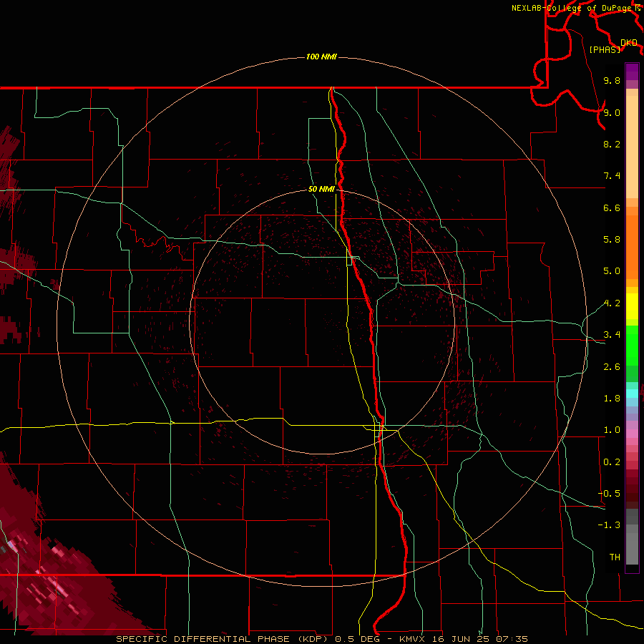Viewport: 644px width, 644px height.
Task: Click the 1.0 scale value
Action: point(612,430)
